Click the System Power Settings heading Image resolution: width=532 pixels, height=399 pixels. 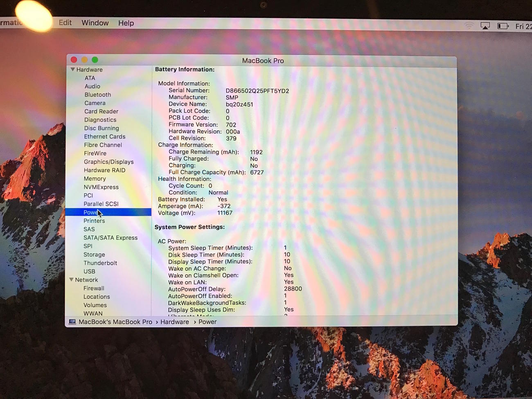tap(189, 227)
